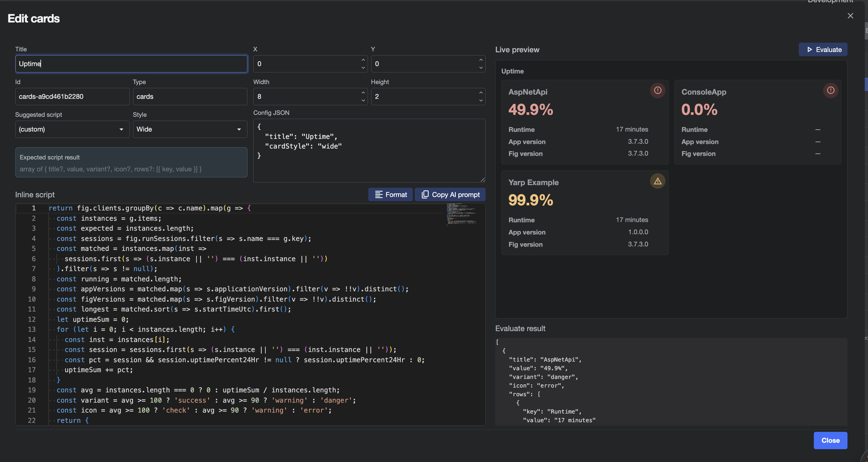
Task: Click line 1 of the inline script
Action: (150, 208)
